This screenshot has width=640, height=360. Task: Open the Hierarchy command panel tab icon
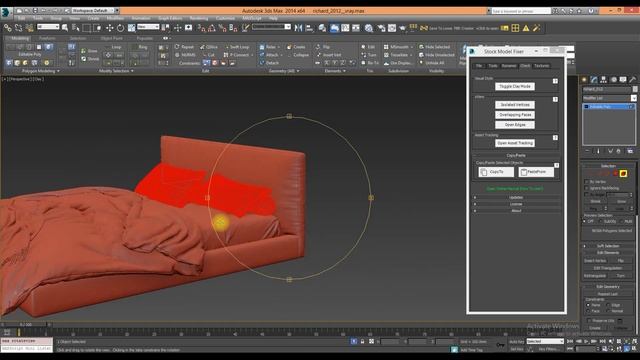[603, 80]
